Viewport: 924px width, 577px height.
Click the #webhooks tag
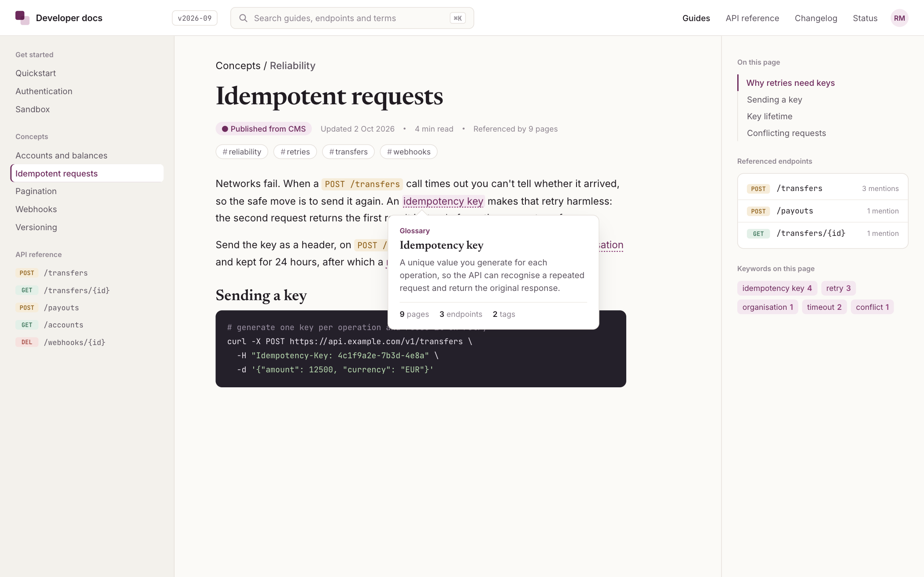coord(409,151)
